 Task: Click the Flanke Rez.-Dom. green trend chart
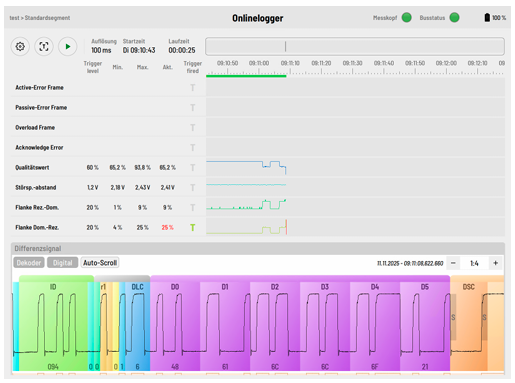(x=355, y=207)
